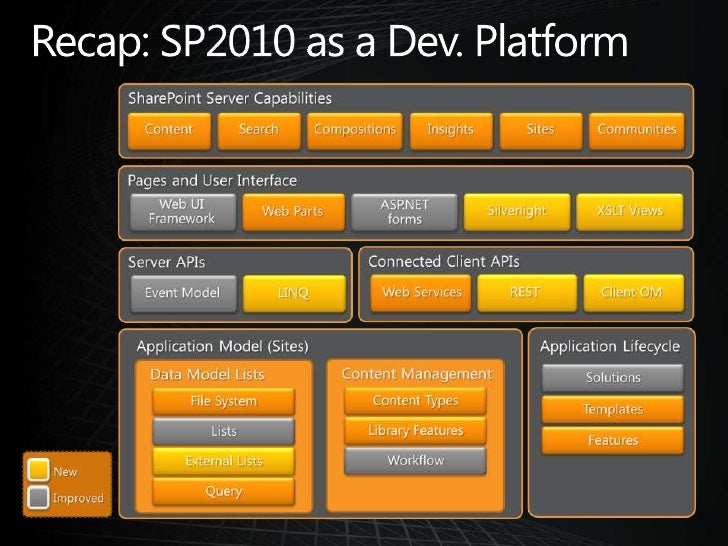
Task: Select the Web Parts box
Action: (x=293, y=212)
